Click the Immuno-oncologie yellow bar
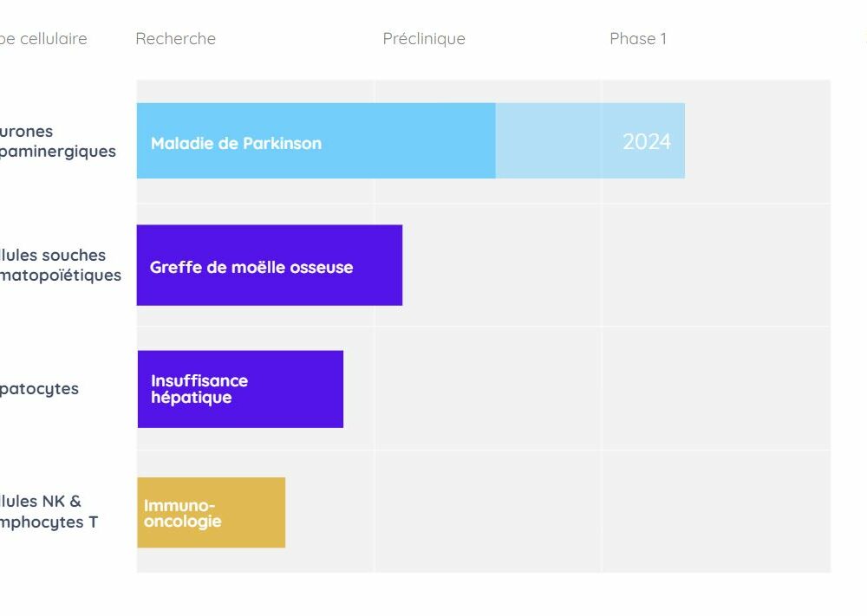This screenshot has height=616, width=867. click(x=212, y=513)
